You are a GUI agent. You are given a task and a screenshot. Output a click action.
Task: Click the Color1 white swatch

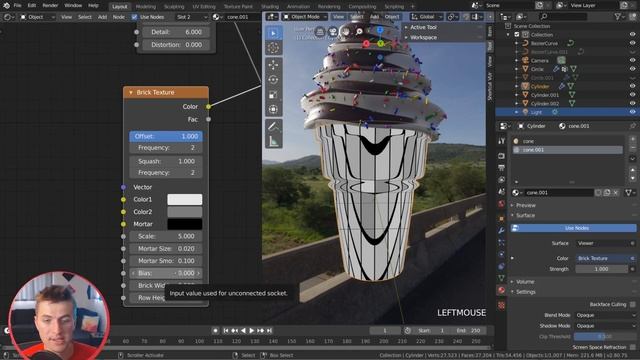184,200
